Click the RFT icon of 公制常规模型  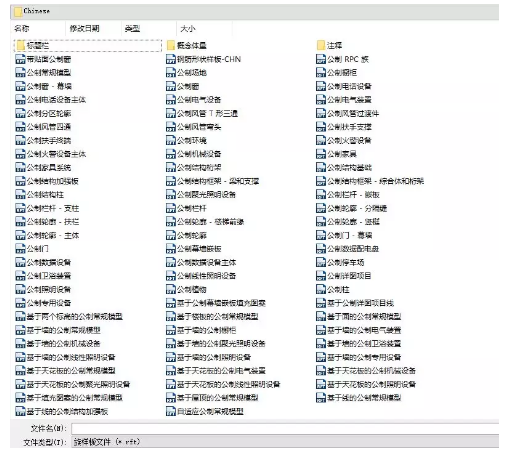pos(20,72)
